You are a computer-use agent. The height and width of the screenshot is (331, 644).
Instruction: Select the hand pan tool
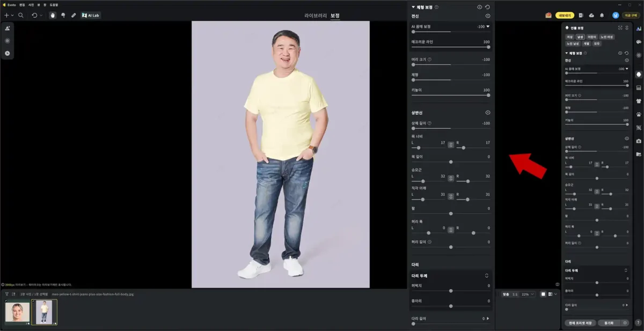[53, 16]
